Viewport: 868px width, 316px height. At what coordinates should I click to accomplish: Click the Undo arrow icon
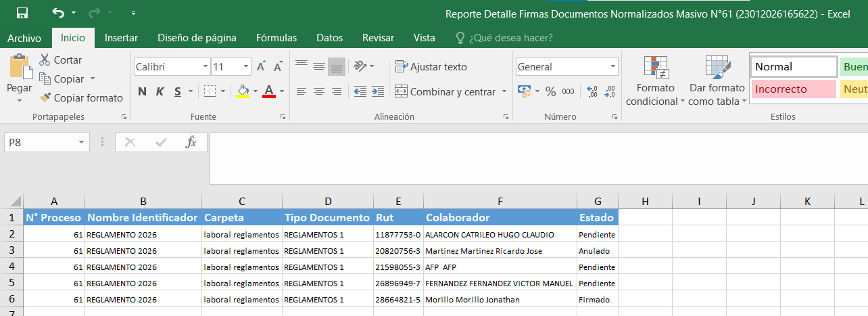[58, 13]
